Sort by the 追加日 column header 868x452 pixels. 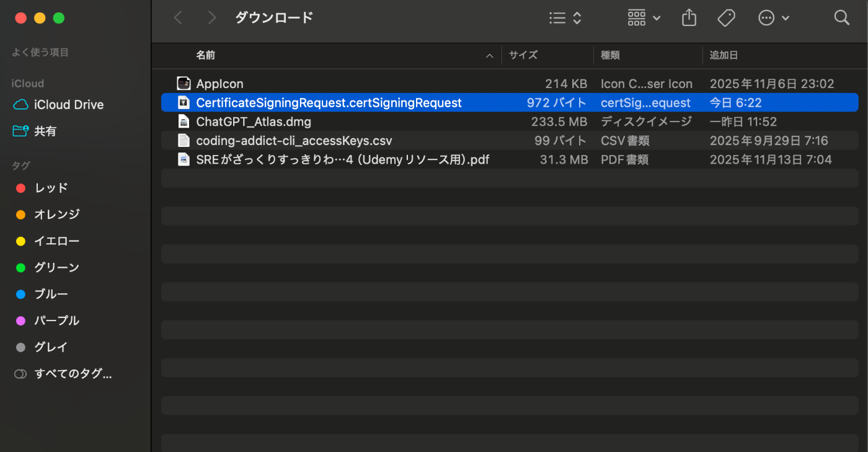pyautogui.click(x=724, y=55)
